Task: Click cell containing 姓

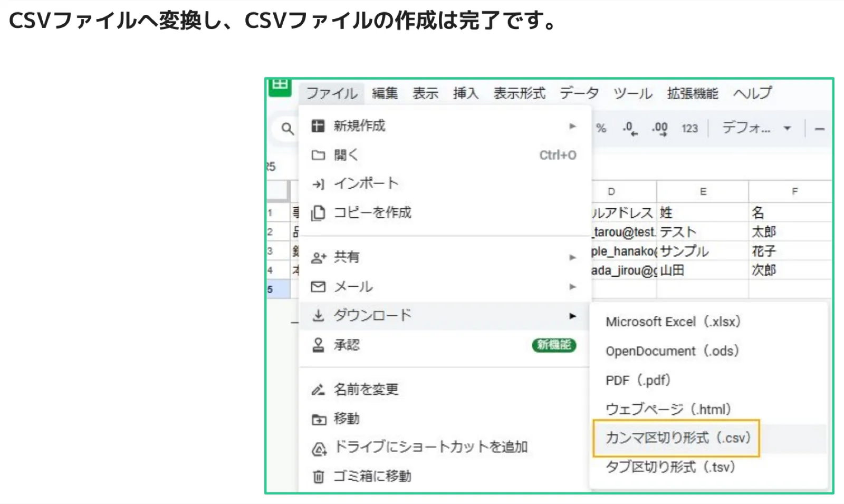Action: 703,212
